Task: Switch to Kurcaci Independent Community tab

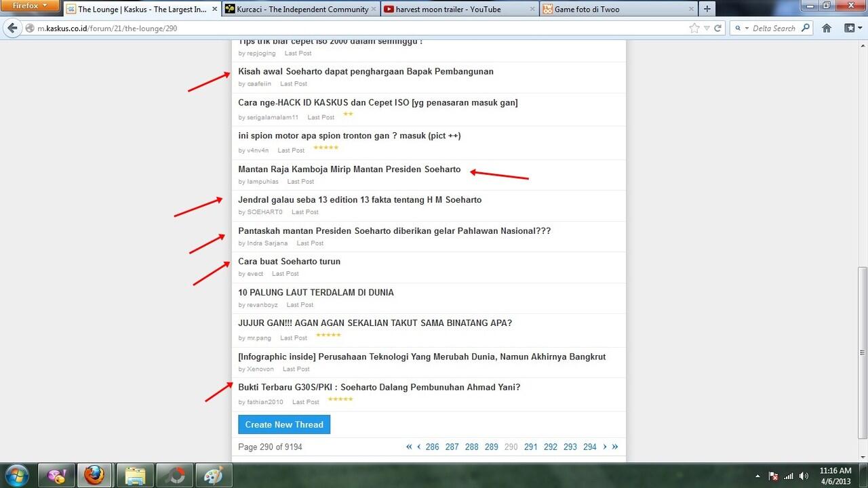Action: click(302, 9)
